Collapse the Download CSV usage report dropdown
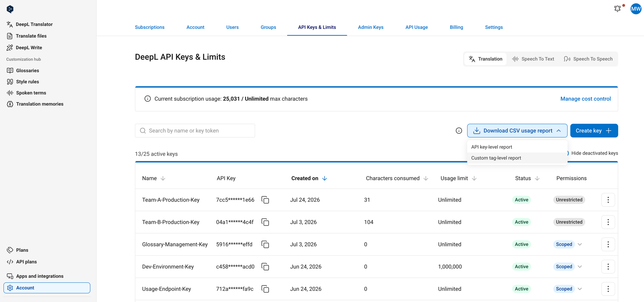Image resolution: width=644 pixels, height=302 pixels. point(517,131)
